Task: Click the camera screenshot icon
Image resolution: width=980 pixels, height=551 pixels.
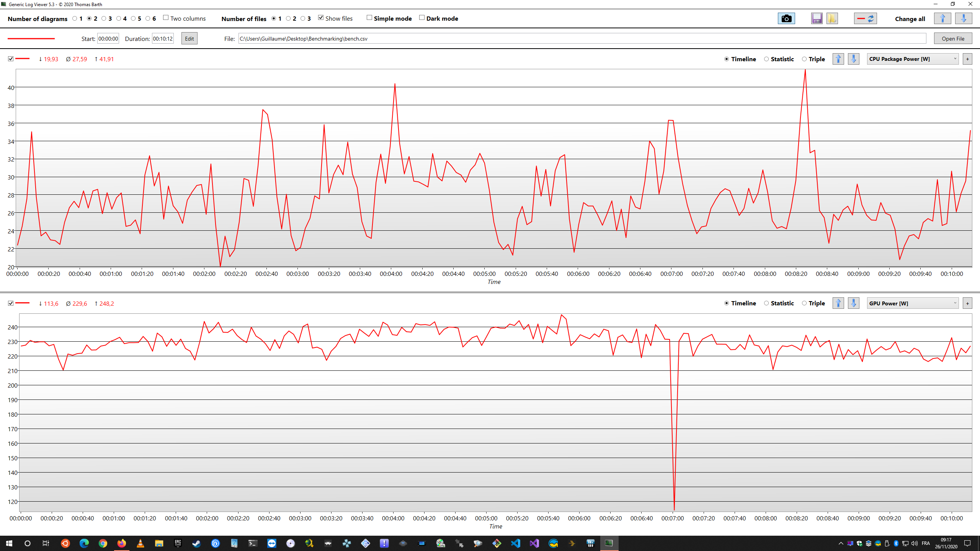Action: (x=786, y=18)
